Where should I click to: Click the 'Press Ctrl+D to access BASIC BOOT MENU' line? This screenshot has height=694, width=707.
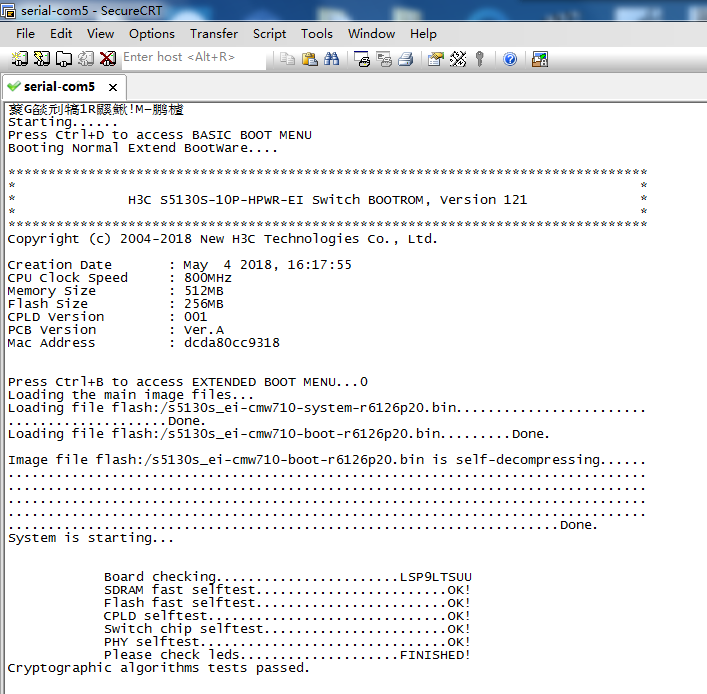point(160,135)
